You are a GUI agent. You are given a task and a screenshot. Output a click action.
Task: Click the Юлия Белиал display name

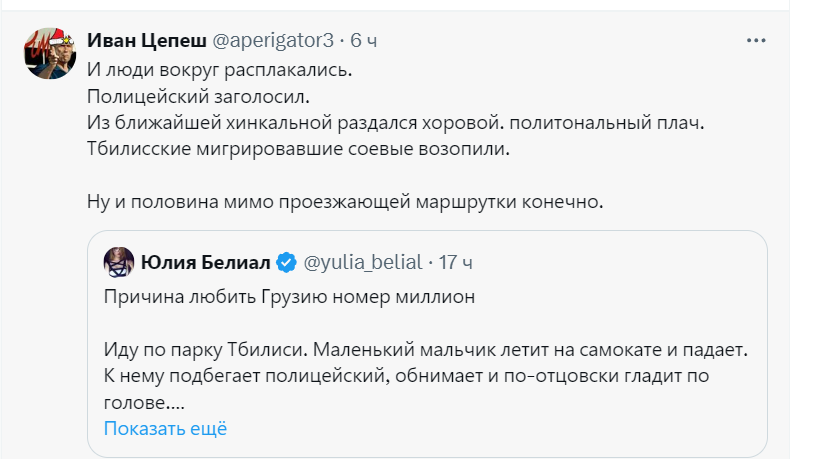point(205,263)
